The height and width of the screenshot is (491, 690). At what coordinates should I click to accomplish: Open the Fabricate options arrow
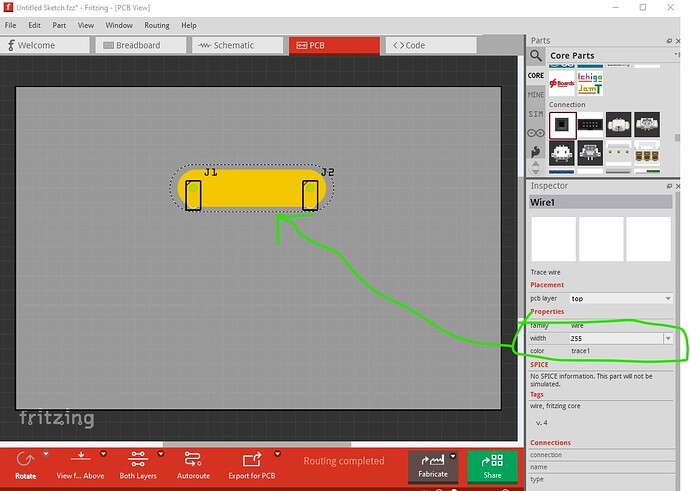click(x=453, y=457)
